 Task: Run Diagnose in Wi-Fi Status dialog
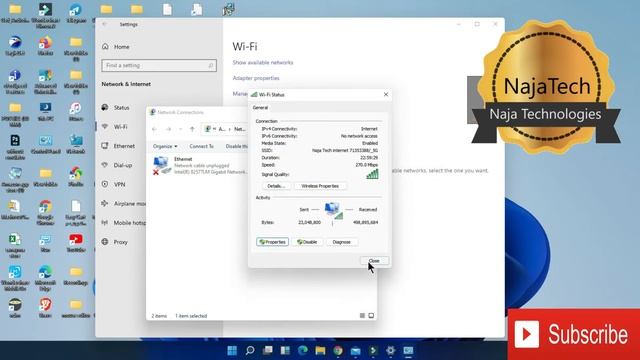[342, 242]
